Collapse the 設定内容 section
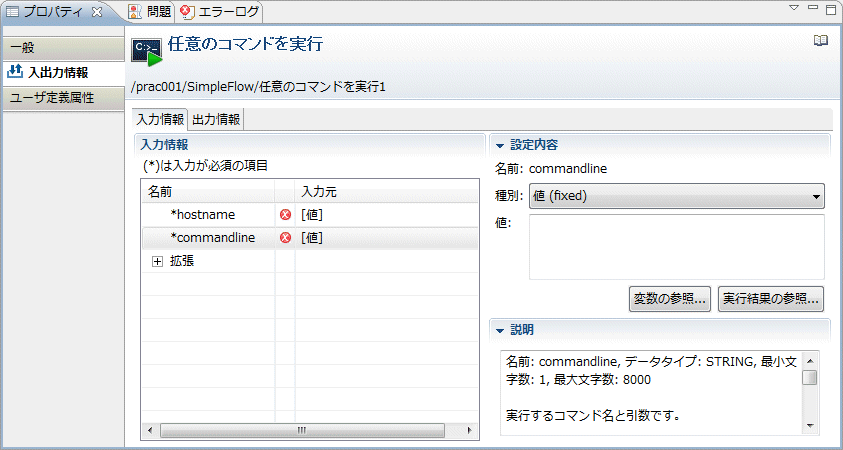843x450 pixels. 501,145
